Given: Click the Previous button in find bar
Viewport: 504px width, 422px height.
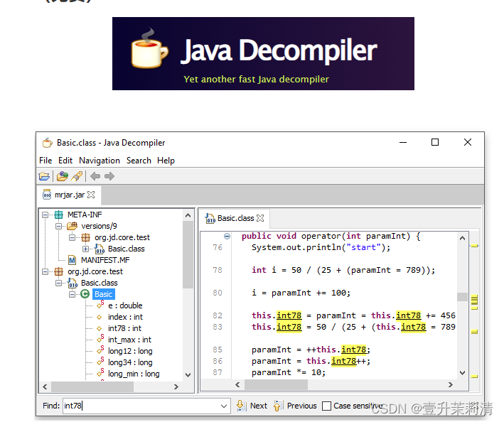Looking at the screenshot, I should coord(295,406).
